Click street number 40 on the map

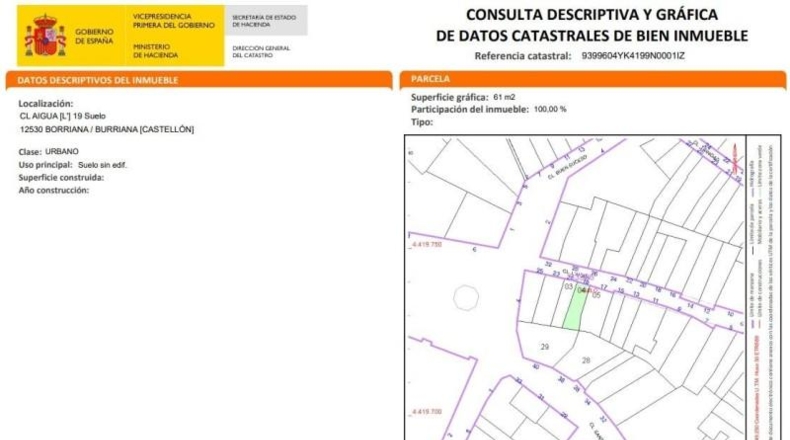tap(535, 366)
